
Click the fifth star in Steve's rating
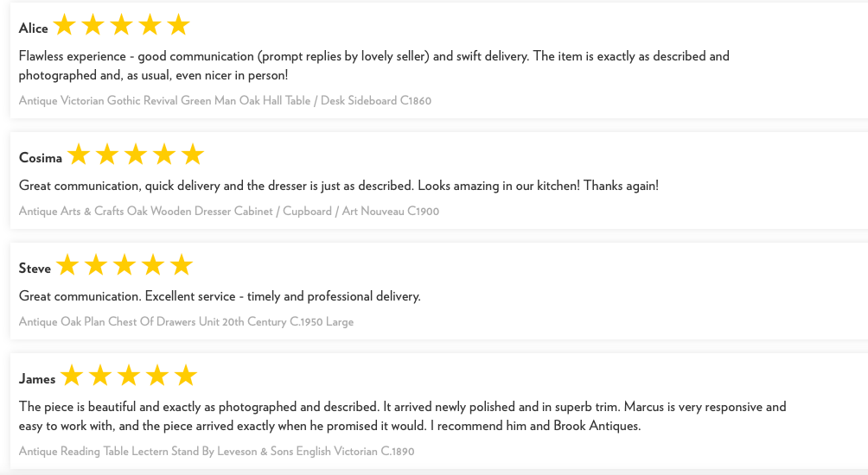click(x=181, y=265)
